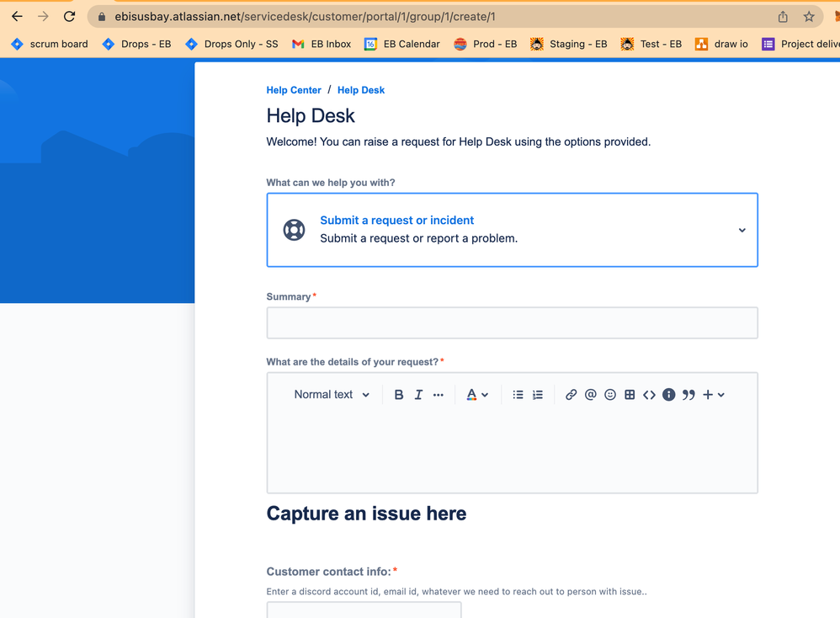Image resolution: width=840 pixels, height=618 pixels.
Task: Insert a bullet list
Action: [518, 395]
